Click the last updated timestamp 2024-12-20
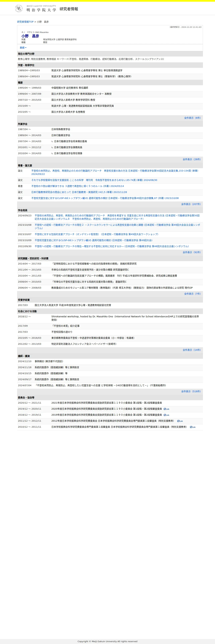The height and width of the screenshot is (644, 215). pyautogui.click(x=186, y=27)
